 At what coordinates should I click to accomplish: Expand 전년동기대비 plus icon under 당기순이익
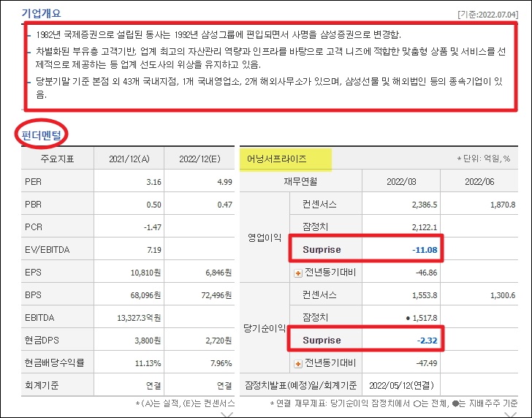point(298,364)
